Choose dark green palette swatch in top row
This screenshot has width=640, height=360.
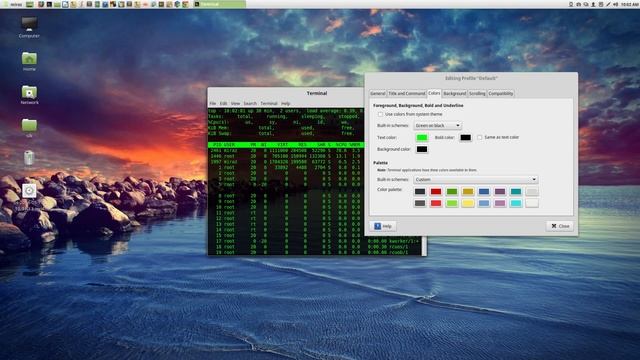(x=452, y=191)
